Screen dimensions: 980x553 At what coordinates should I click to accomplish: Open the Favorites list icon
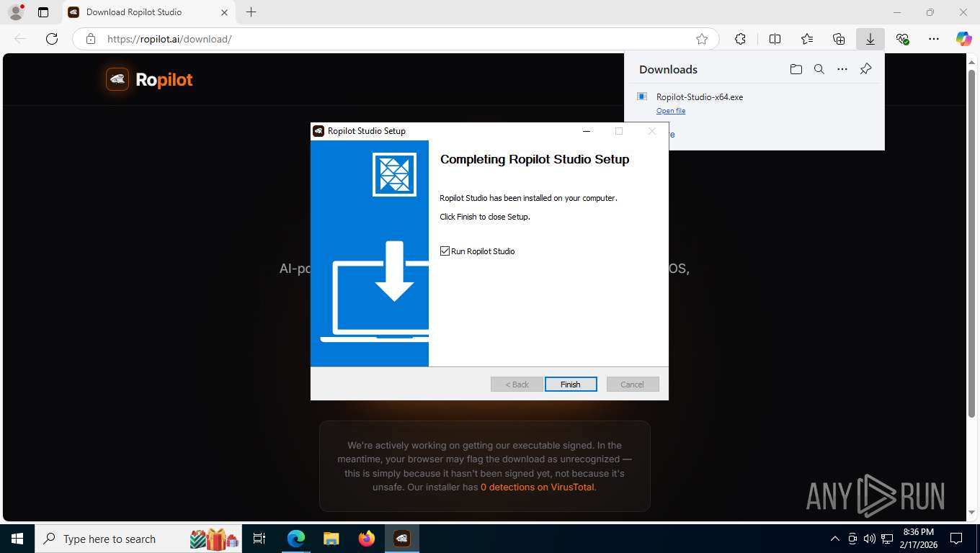pos(807,39)
